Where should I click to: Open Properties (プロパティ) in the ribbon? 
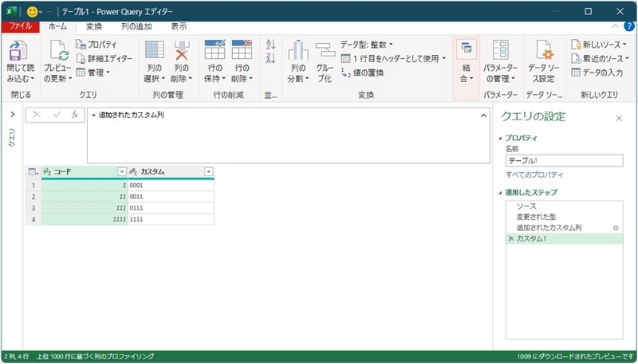(x=96, y=45)
